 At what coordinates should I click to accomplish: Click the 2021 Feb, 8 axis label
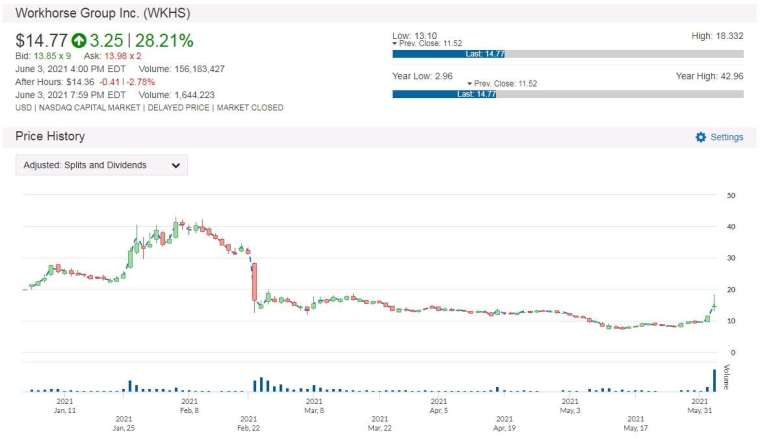click(x=190, y=406)
